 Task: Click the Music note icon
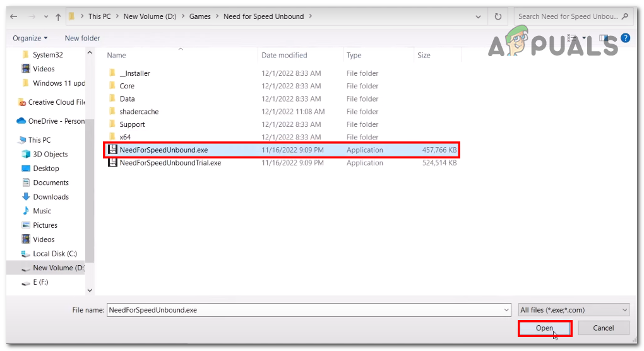pos(26,211)
